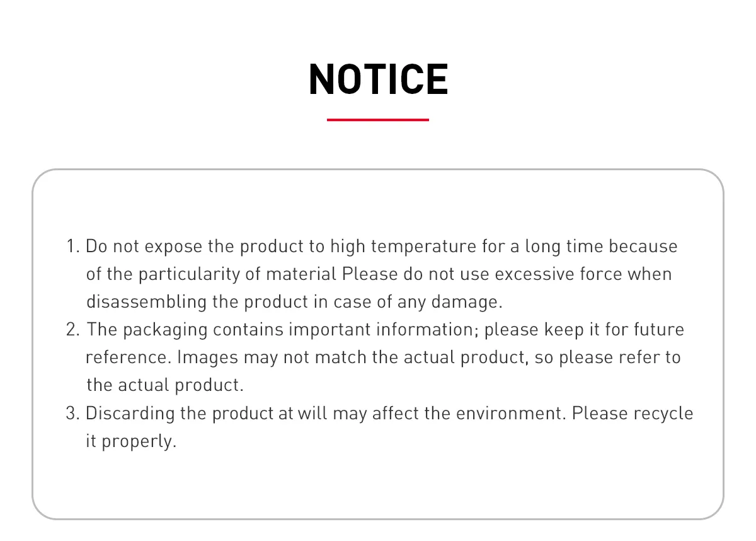Click the words "Please recycle"
This screenshot has height=541, width=756.
(x=633, y=414)
